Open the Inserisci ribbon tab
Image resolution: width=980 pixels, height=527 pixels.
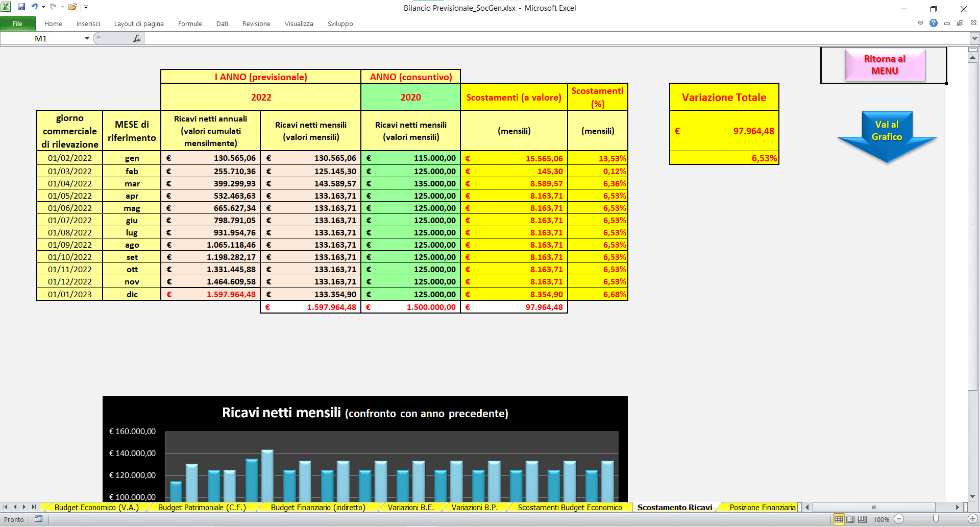pos(88,23)
